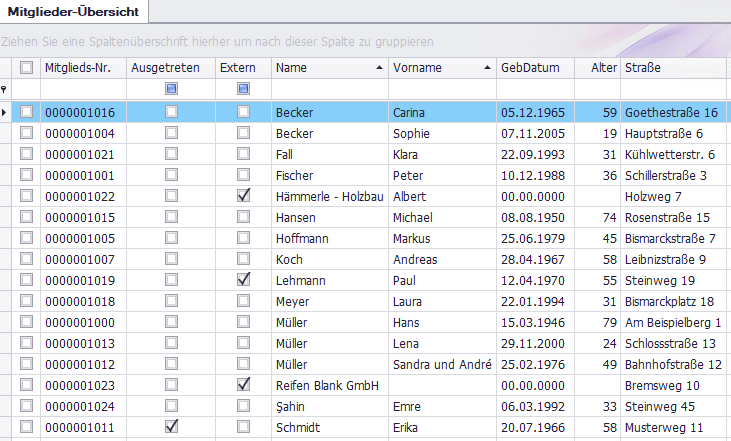Sort by the Mitglieds-Nr. column header

pos(80,68)
